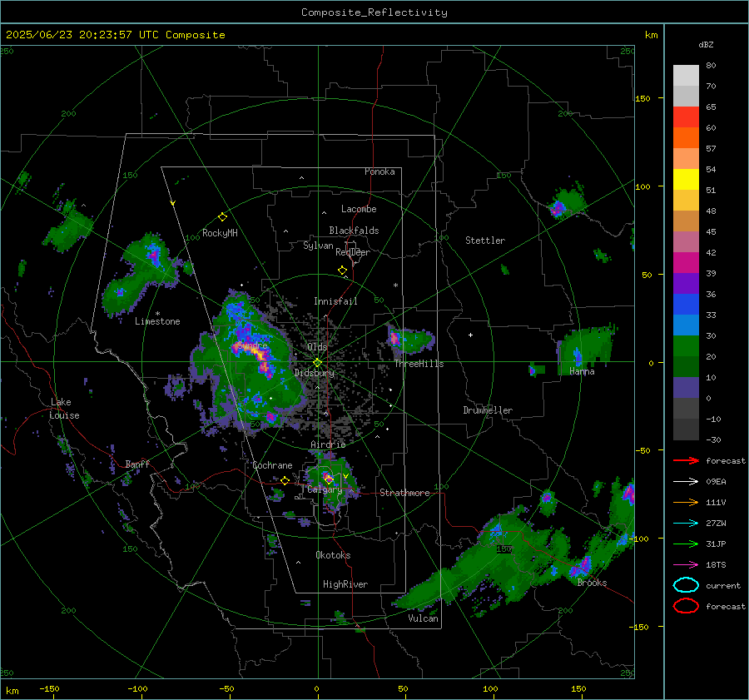The width and height of the screenshot is (749, 700).
Task: Select yellow diamond marker beside RockyMH
Action: (222, 217)
